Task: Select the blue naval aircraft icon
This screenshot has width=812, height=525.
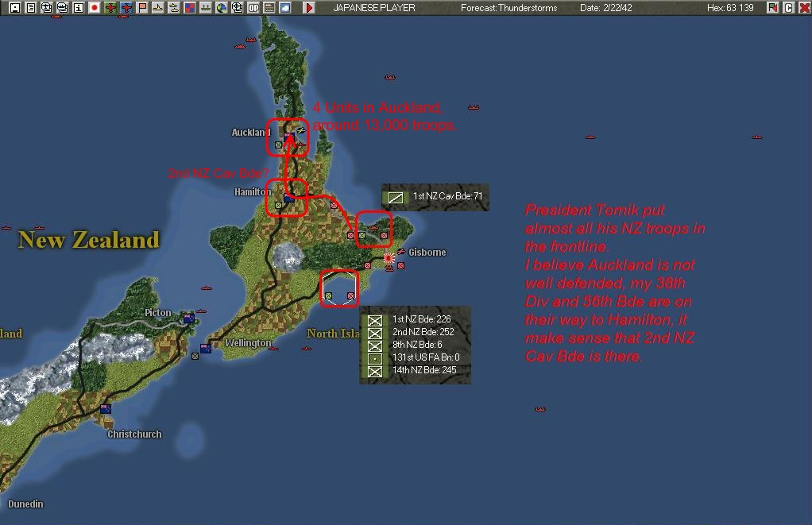Action: pos(126,7)
